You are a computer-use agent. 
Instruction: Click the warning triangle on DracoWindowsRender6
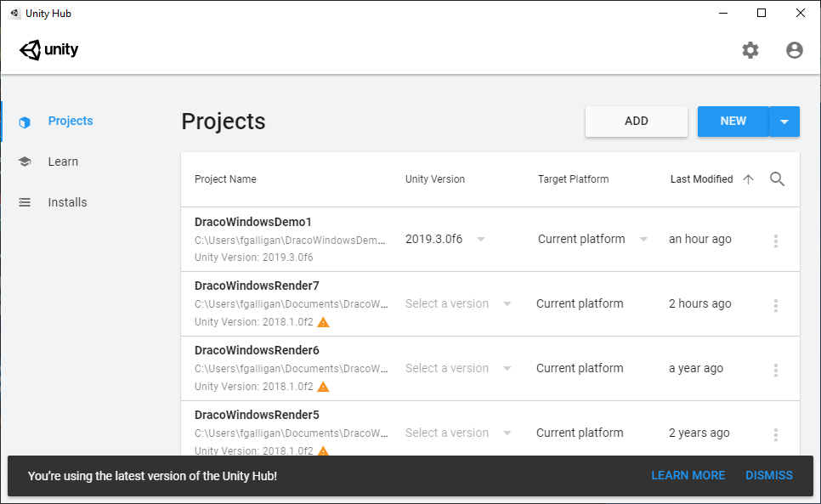tap(324, 387)
